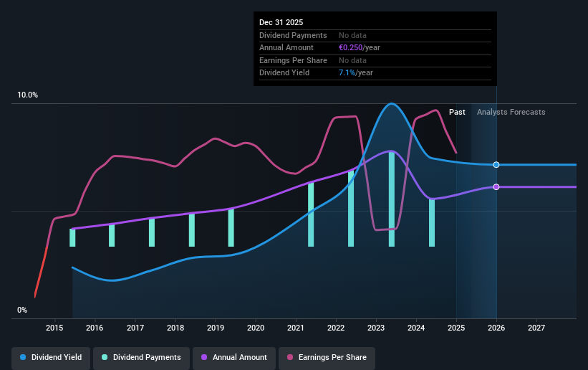This screenshot has width=588, height=370.
Task: Click the tooltip date Dec 31 2025
Action: click(x=281, y=22)
